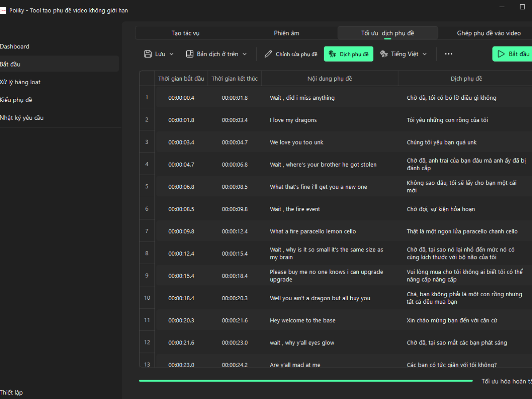Click the green optimization progress bar
Screen dimensions: 532x399
[305, 381]
